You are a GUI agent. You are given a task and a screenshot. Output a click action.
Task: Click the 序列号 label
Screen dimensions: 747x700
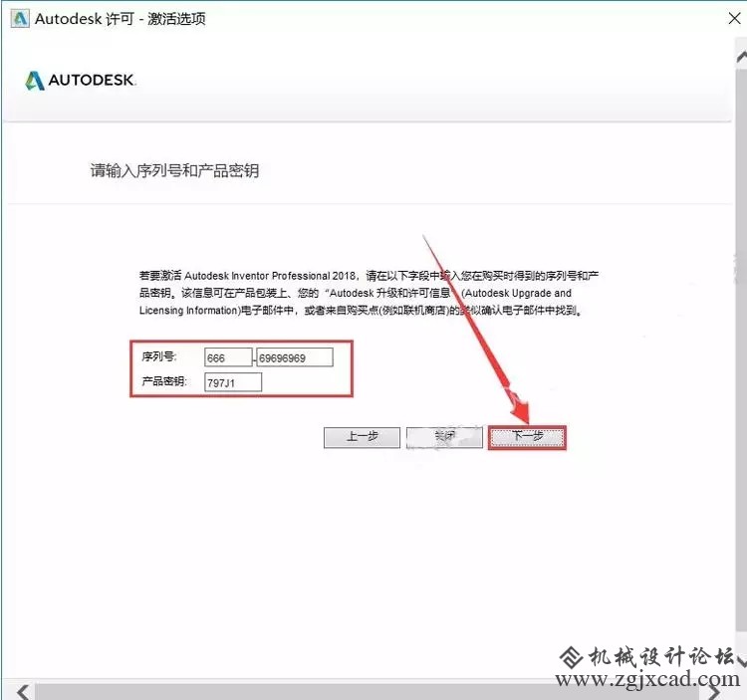pyautogui.click(x=158, y=356)
